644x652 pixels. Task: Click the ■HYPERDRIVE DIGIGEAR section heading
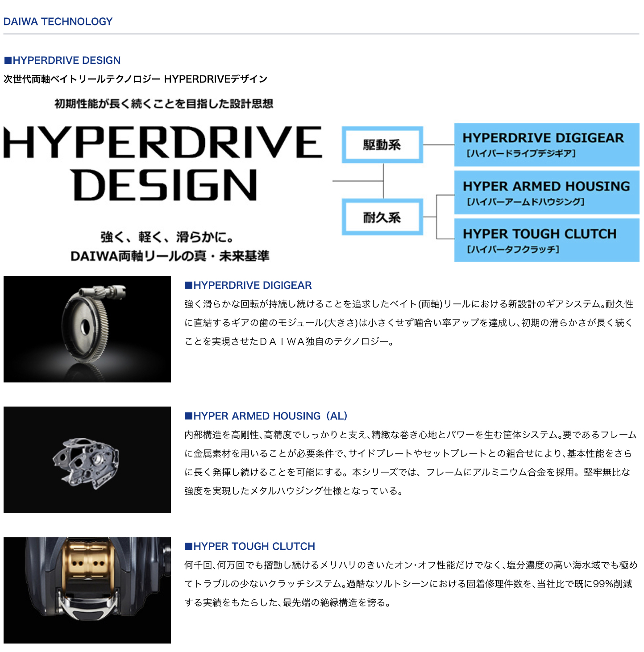249,285
